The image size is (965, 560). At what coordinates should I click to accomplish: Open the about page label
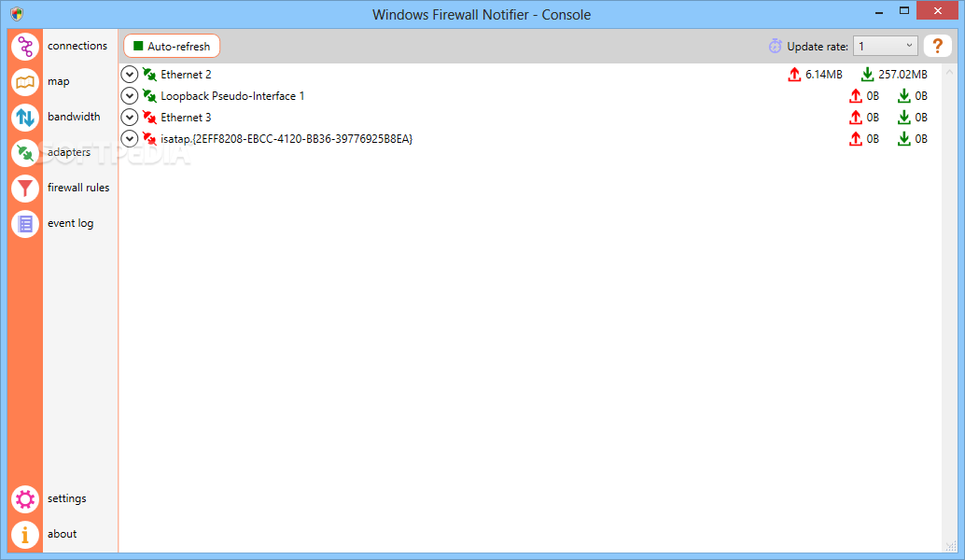click(x=63, y=534)
